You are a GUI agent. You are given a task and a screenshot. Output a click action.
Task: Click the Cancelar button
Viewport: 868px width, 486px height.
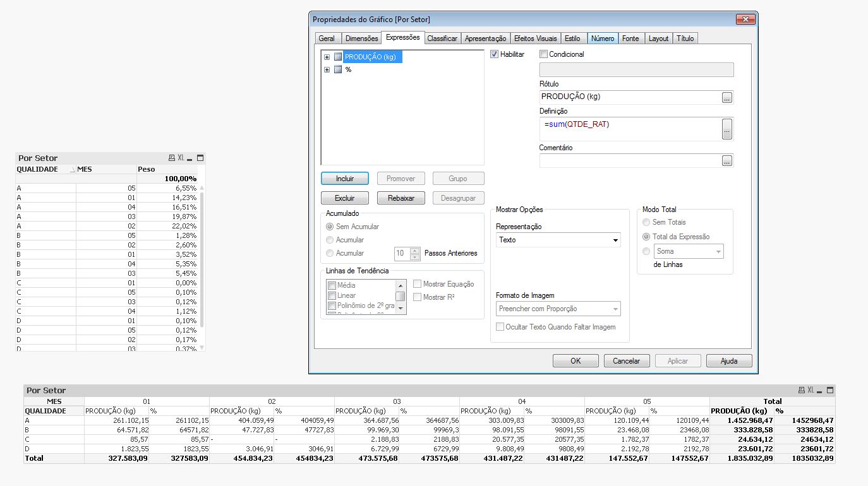[x=627, y=361]
